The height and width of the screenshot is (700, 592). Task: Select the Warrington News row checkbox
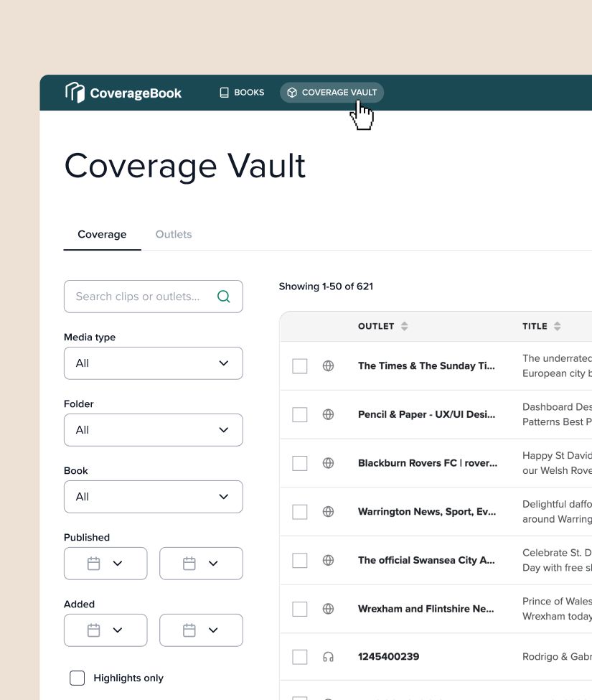[300, 512]
